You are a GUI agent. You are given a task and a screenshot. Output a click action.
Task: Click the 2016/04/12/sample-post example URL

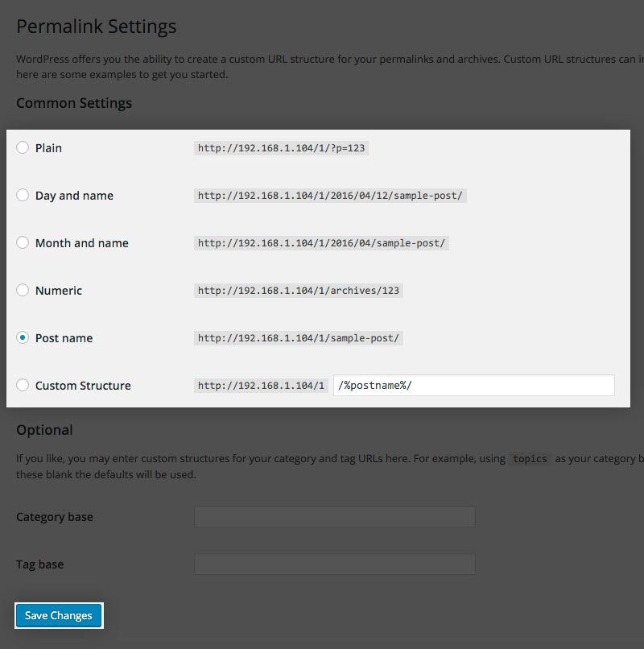(330, 196)
